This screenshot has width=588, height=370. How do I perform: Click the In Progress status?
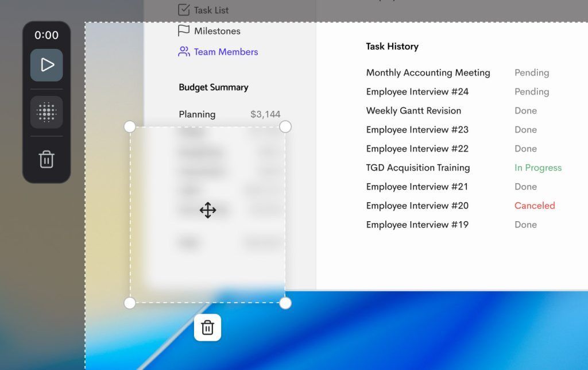click(x=537, y=168)
